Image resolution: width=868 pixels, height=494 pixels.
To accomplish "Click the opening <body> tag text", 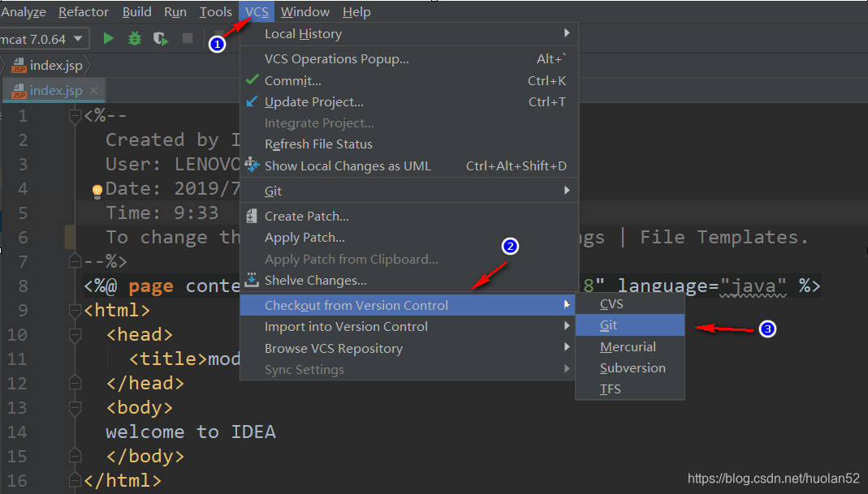I will click(x=140, y=408).
